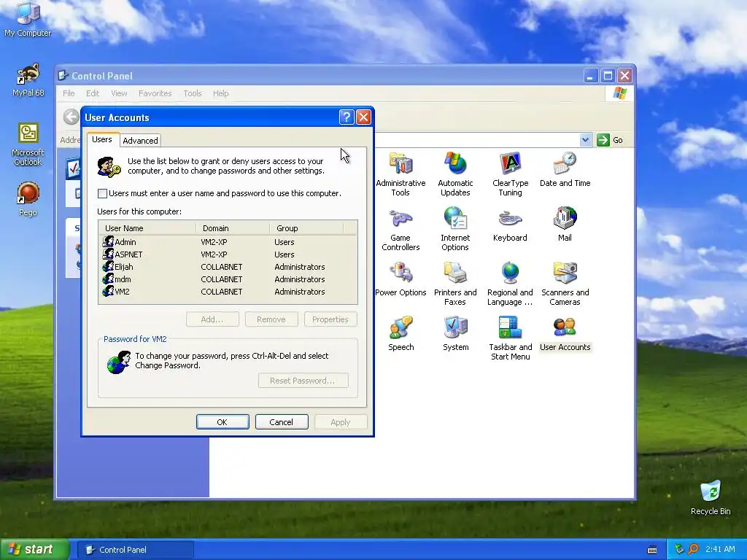
Task: Sort by Domain column header
Action: (233, 228)
